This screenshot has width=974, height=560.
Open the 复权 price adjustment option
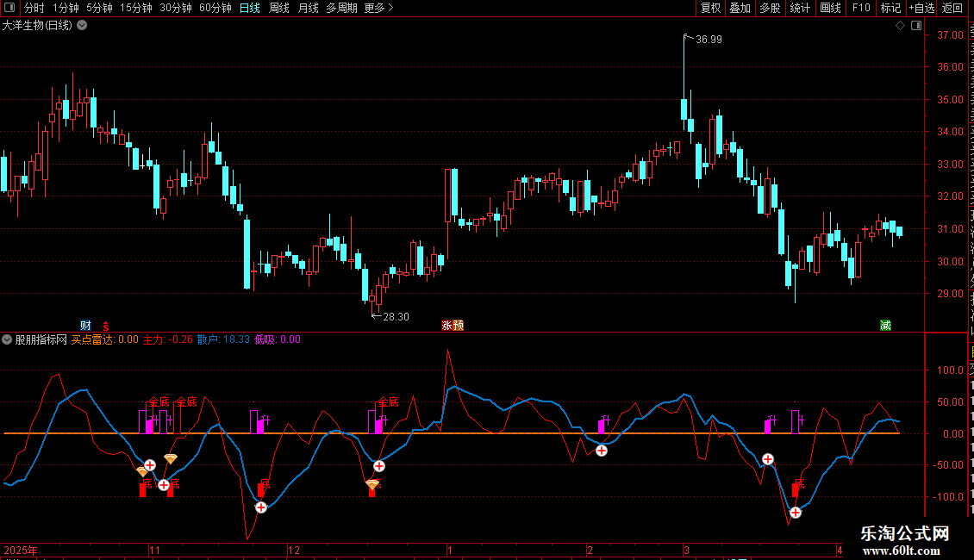pyautogui.click(x=710, y=8)
